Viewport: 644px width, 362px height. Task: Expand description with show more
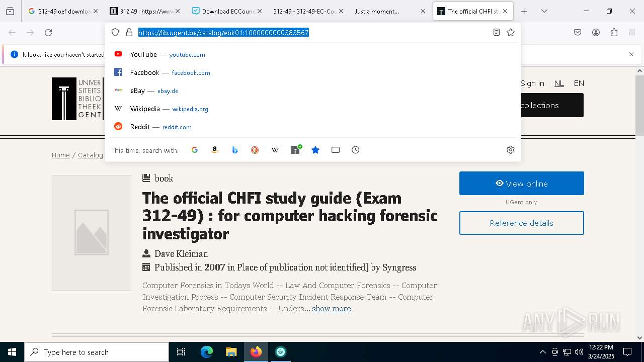coord(332,308)
